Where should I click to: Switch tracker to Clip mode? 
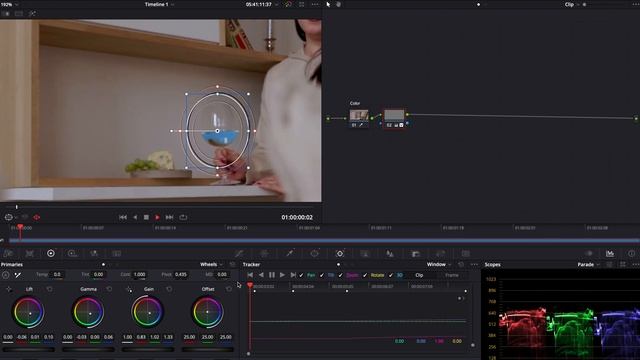(419, 275)
